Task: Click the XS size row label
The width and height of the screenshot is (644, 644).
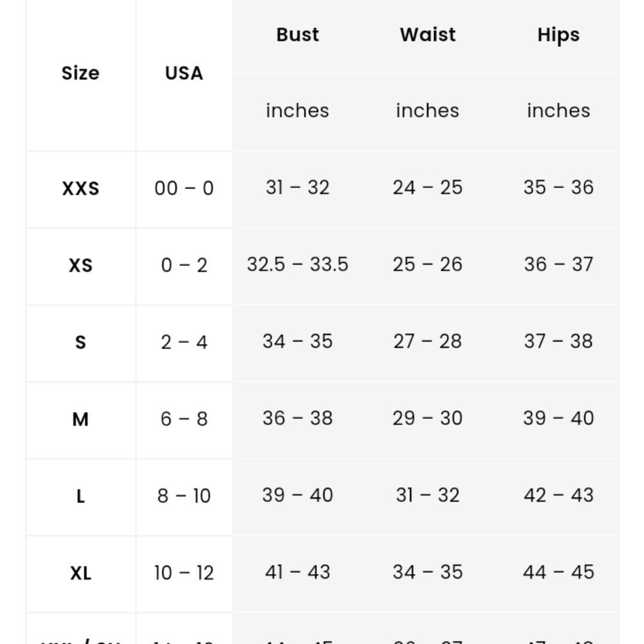Action: (80, 265)
